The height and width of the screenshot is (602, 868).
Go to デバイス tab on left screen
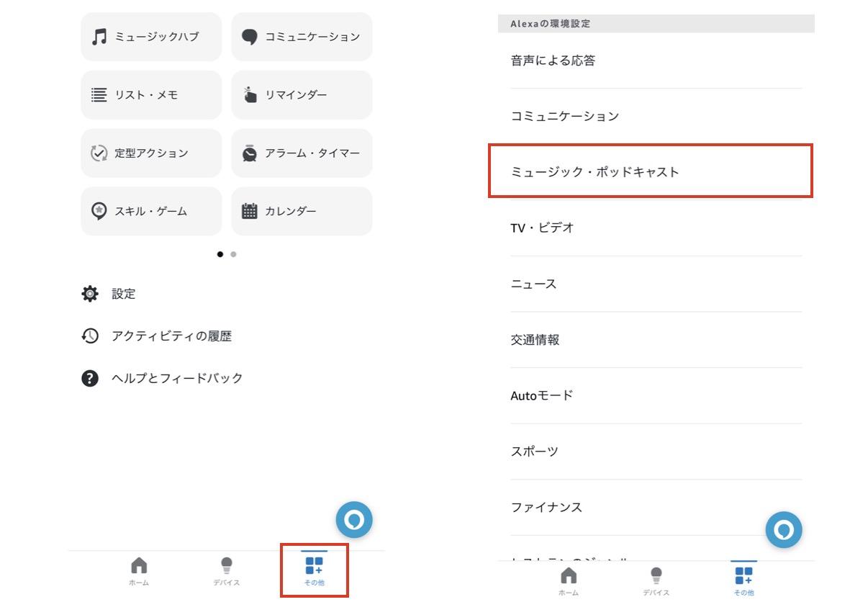click(x=227, y=572)
